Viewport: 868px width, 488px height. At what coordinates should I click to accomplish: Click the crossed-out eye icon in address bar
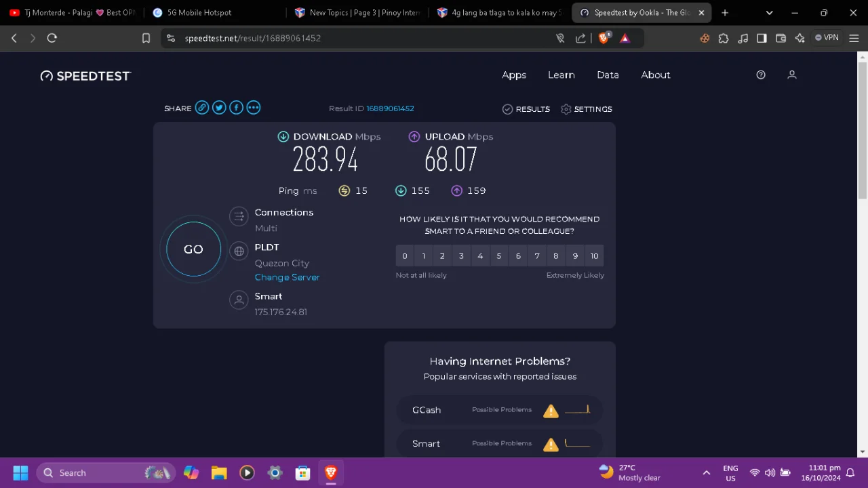point(560,39)
